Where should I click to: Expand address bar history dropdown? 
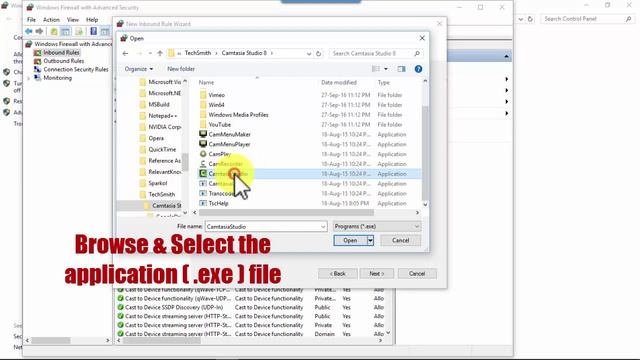(309, 53)
